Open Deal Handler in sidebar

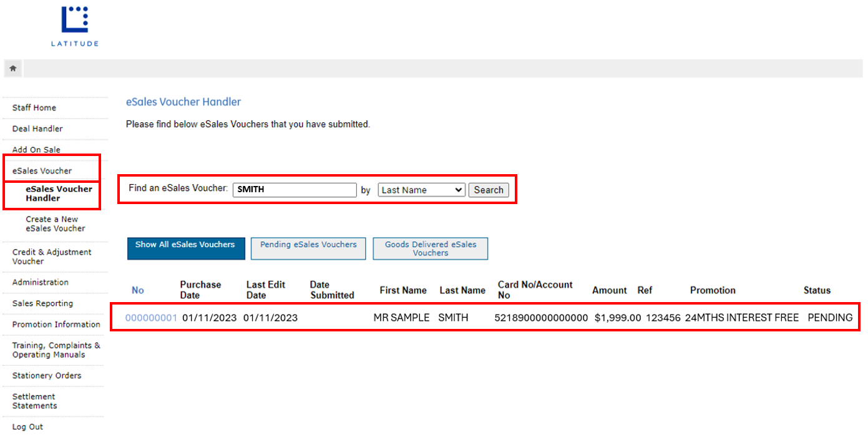[x=37, y=129]
